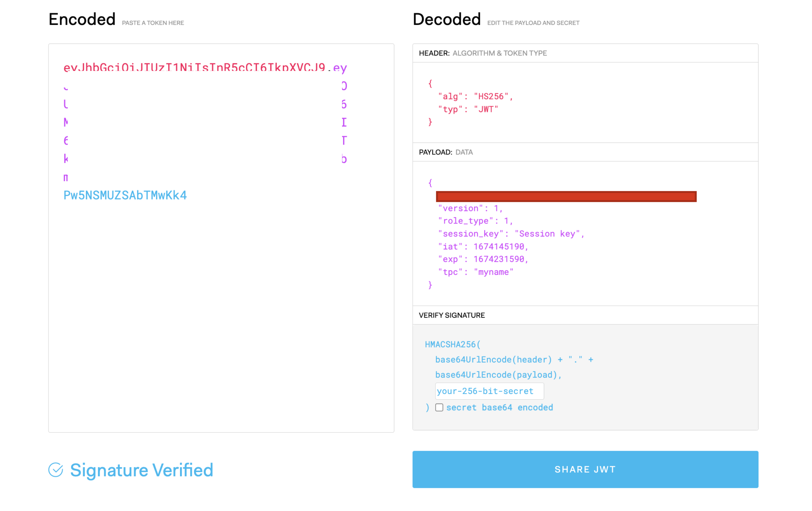Click the VERIFY SIGNATURE section heading
This screenshot has height=511, width=812.
click(452, 315)
